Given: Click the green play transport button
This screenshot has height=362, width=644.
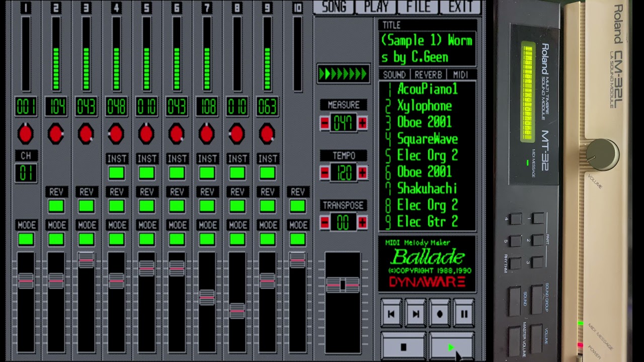Looking at the screenshot, I should click(452, 346).
